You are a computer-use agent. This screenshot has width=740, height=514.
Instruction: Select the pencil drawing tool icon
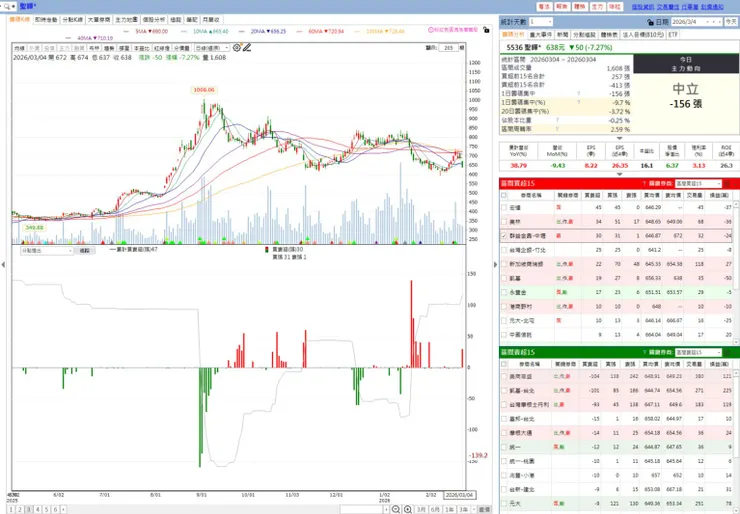pos(247,48)
